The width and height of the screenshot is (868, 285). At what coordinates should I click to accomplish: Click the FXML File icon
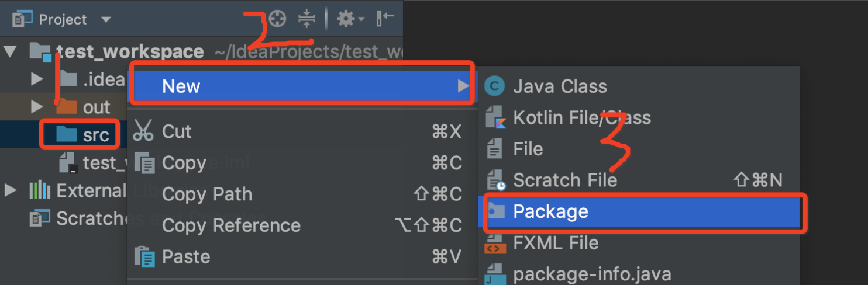pyautogui.click(x=495, y=242)
